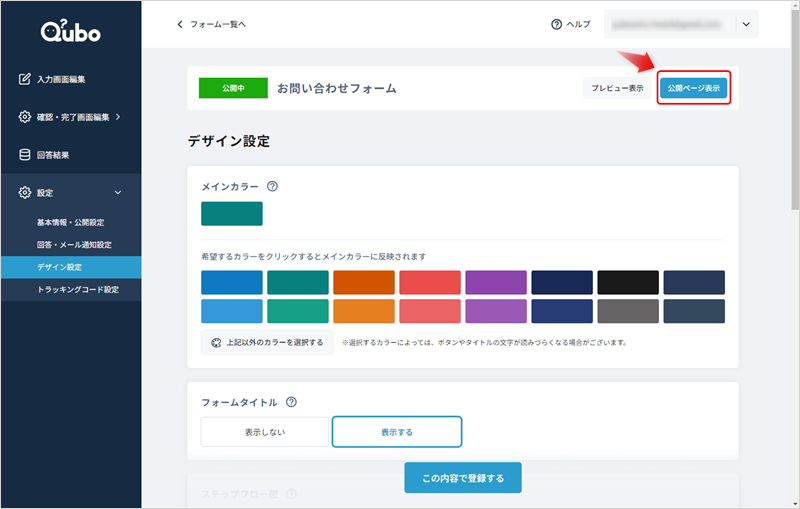800x509 pixels.
Task: Click the palette icon for custom color
Action: click(214, 342)
